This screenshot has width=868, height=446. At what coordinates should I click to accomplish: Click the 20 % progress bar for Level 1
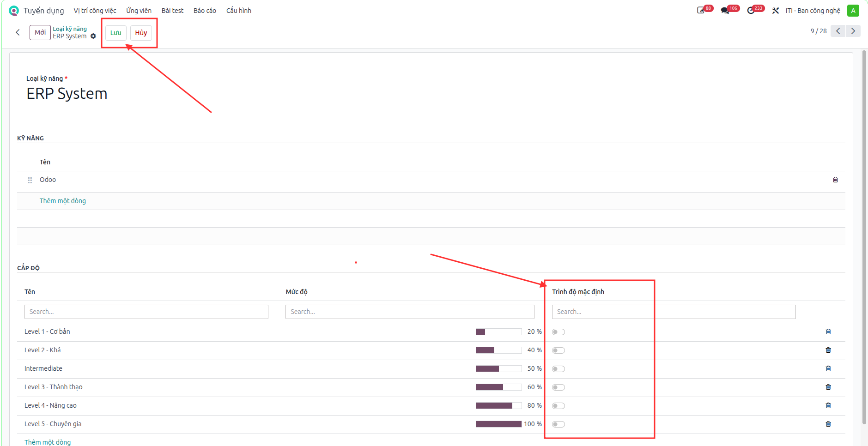(x=499, y=331)
